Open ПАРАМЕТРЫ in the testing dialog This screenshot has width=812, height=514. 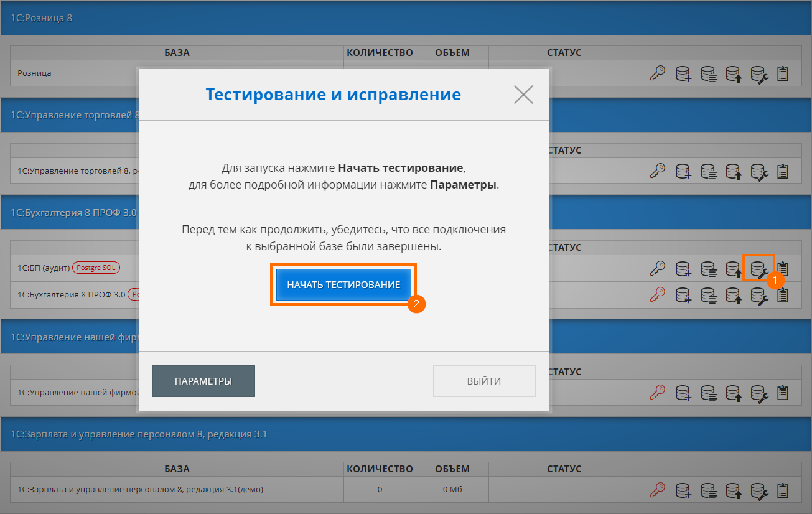point(203,381)
